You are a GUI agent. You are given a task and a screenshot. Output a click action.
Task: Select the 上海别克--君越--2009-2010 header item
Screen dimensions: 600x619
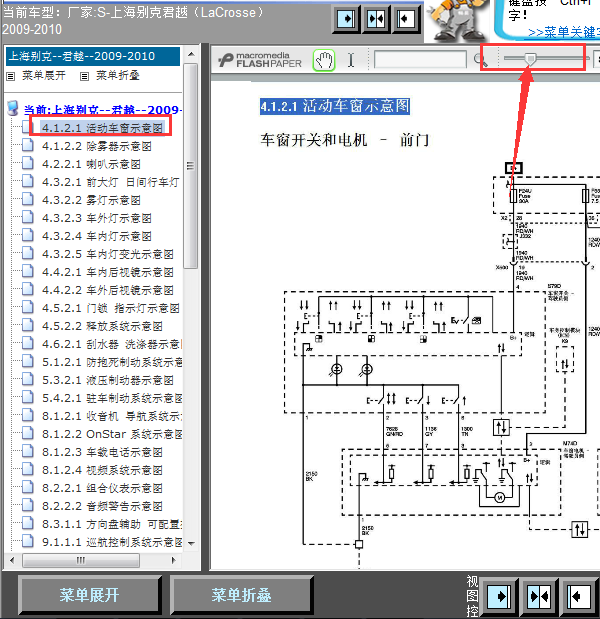click(93, 56)
